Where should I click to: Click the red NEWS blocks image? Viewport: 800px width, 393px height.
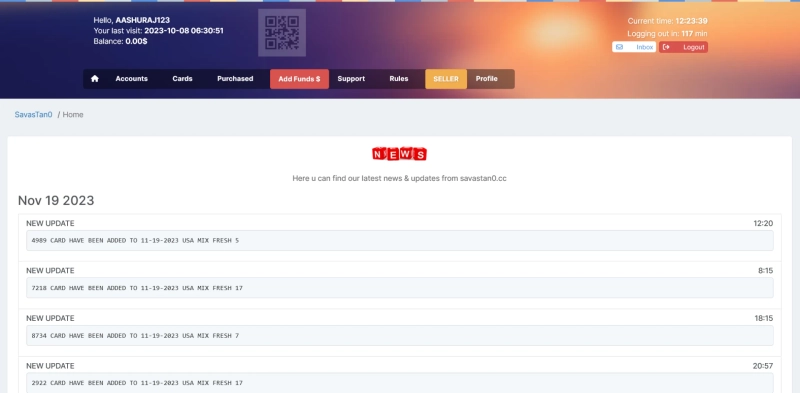(x=399, y=154)
